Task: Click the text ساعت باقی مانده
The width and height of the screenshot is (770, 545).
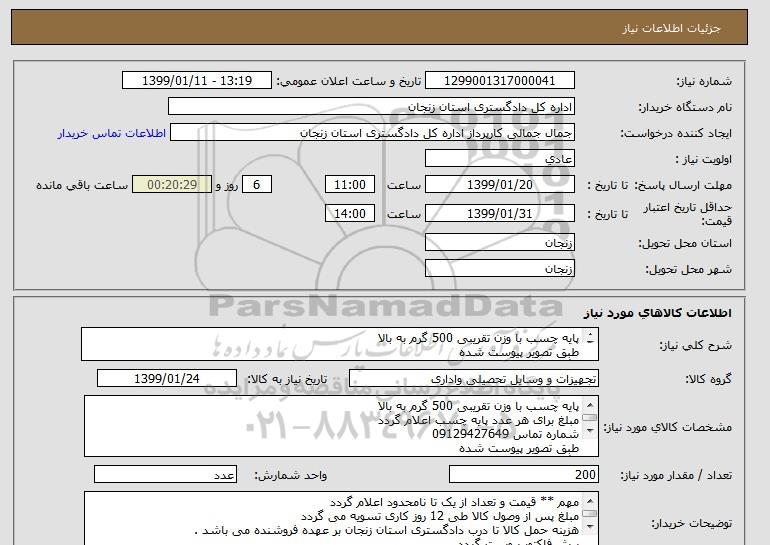Action: (82, 186)
